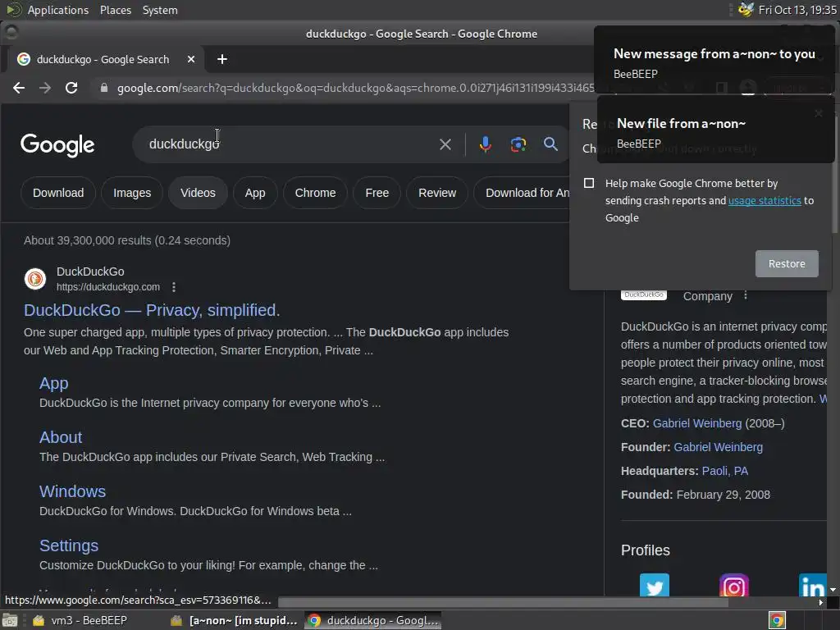This screenshot has height=630, width=840.
Task: Select the Videos filter chip
Action: click(198, 193)
